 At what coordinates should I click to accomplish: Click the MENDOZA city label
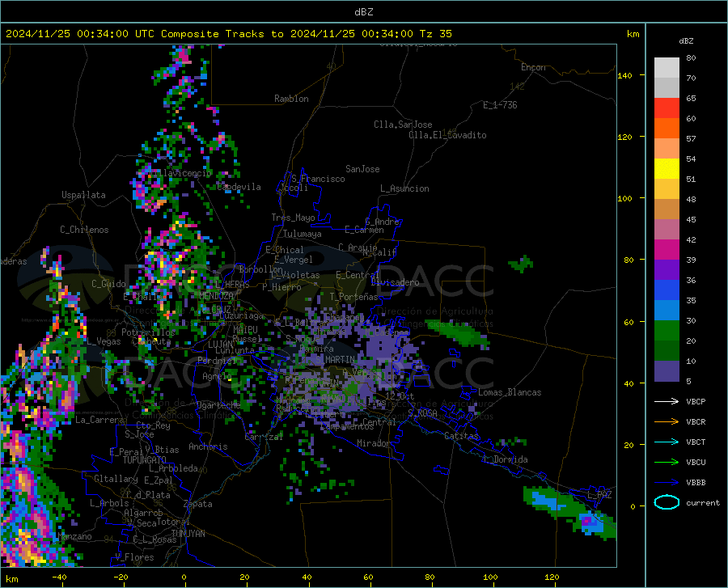(216, 296)
